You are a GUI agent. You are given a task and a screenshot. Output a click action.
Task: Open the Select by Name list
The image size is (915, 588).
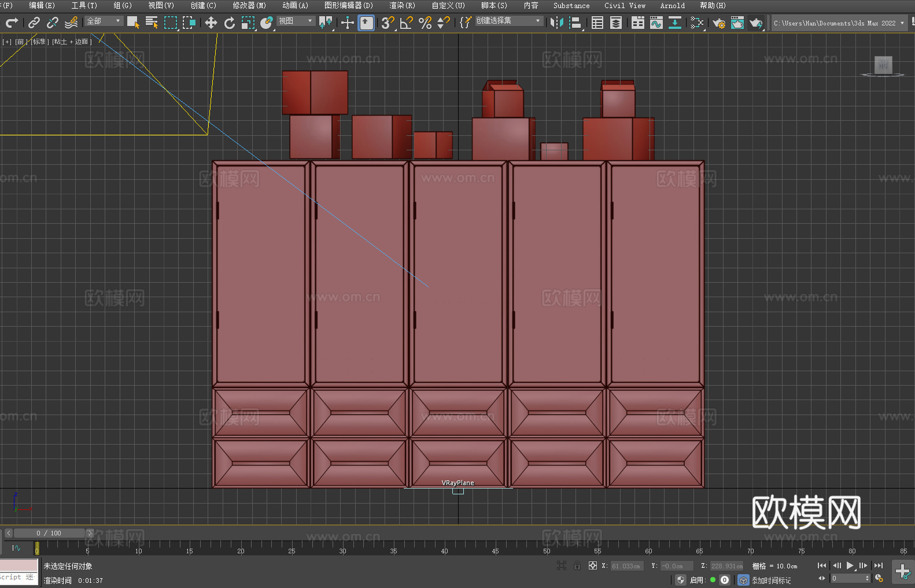[x=152, y=23]
